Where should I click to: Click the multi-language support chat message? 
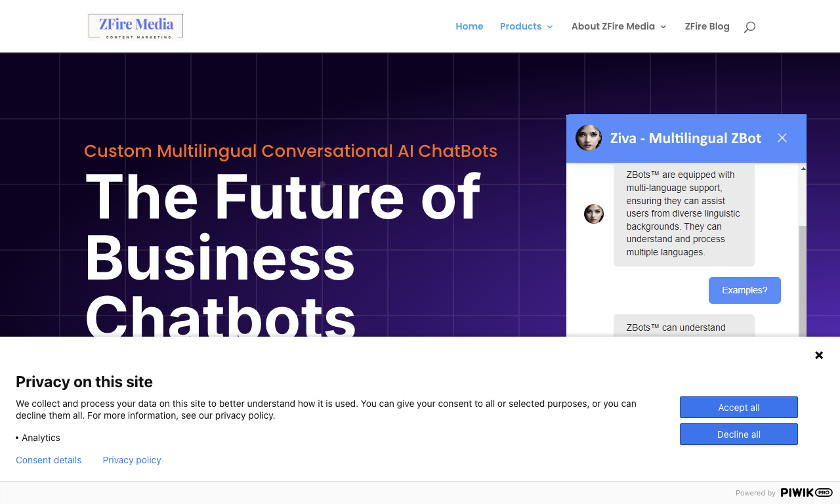[684, 214]
